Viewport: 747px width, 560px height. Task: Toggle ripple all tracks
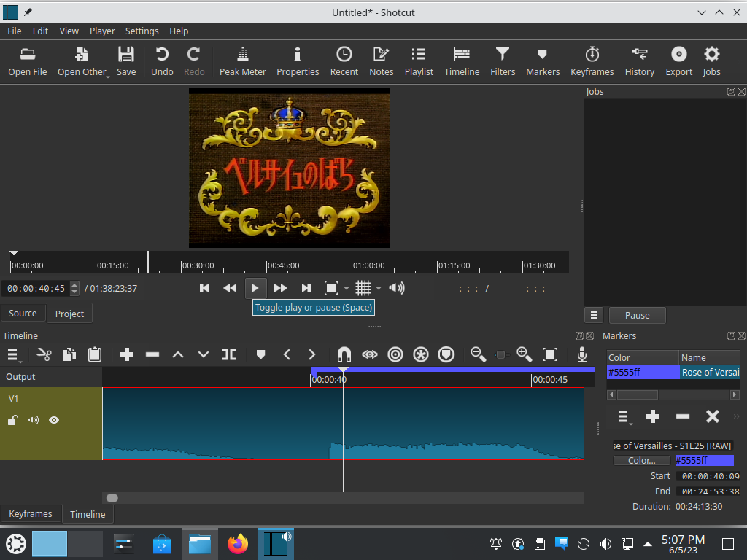click(421, 355)
